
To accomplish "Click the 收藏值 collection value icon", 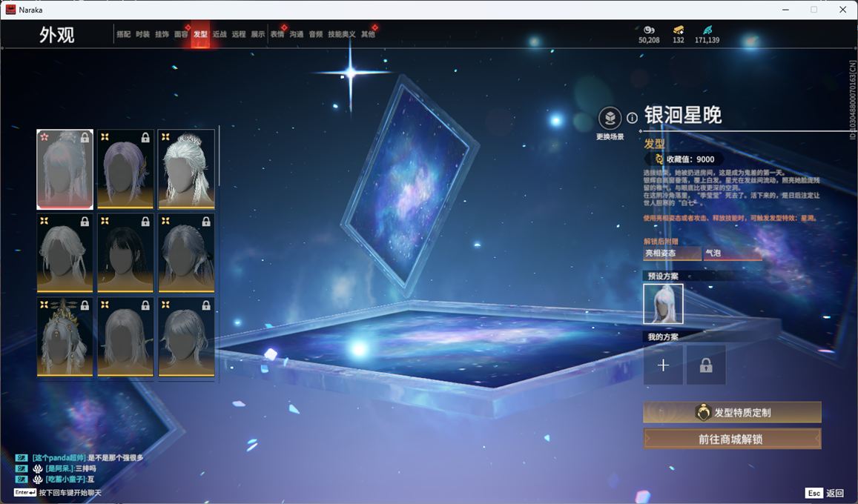I will 659,159.
